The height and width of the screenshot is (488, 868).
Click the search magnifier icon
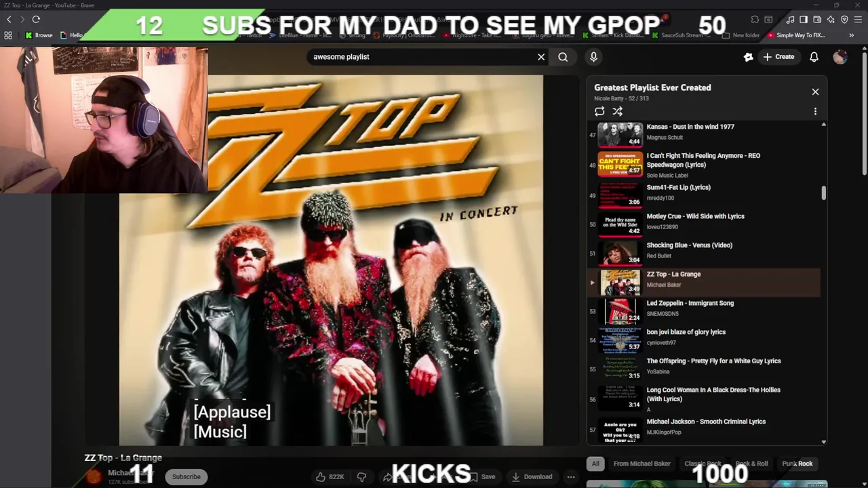pyautogui.click(x=563, y=57)
